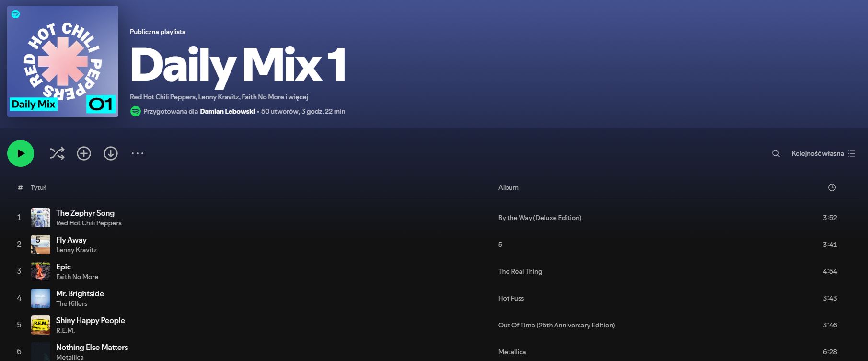Open By the Way (Deluxe Edition) album
Image resolution: width=868 pixels, height=361 pixels.
pos(540,218)
